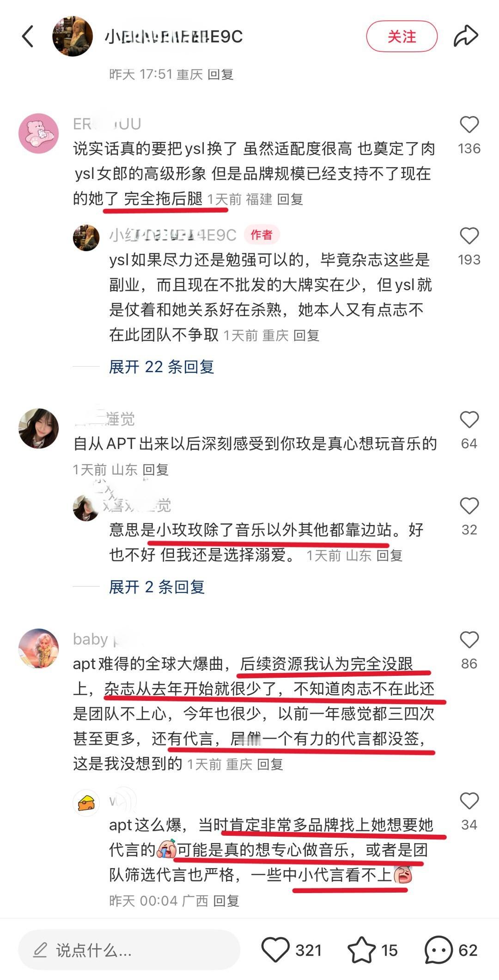Open the post author's profile avatar
The width and height of the screenshot is (499, 980).
click(73, 37)
